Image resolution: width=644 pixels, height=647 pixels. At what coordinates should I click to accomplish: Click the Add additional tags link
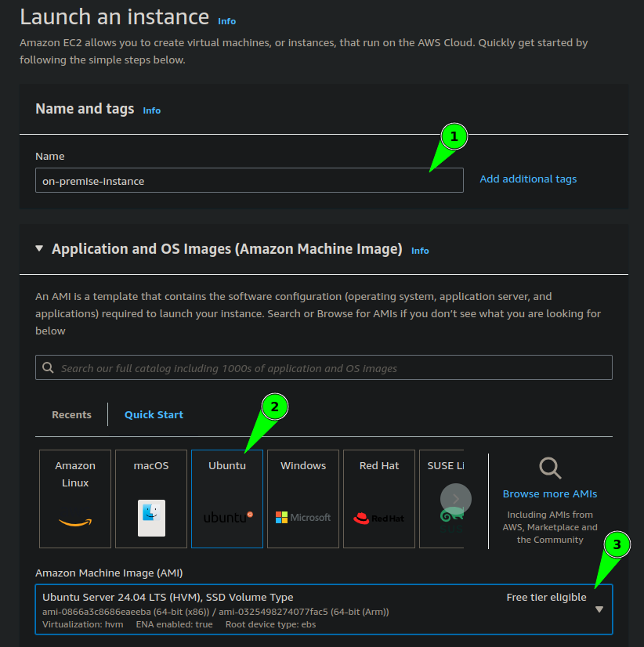pos(528,179)
